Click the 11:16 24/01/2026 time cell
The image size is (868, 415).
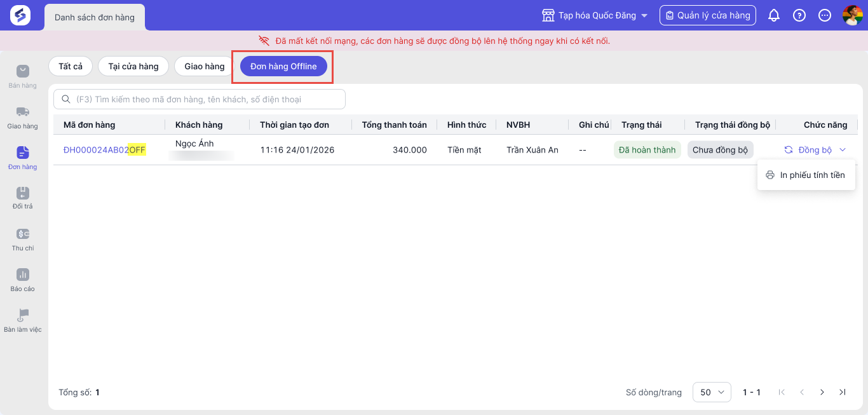pos(297,150)
